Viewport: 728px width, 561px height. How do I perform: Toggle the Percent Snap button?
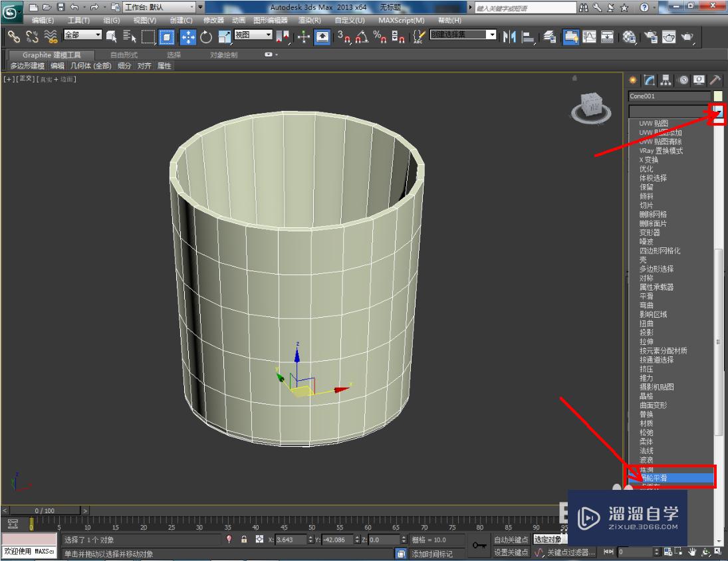[x=380, y=37]
